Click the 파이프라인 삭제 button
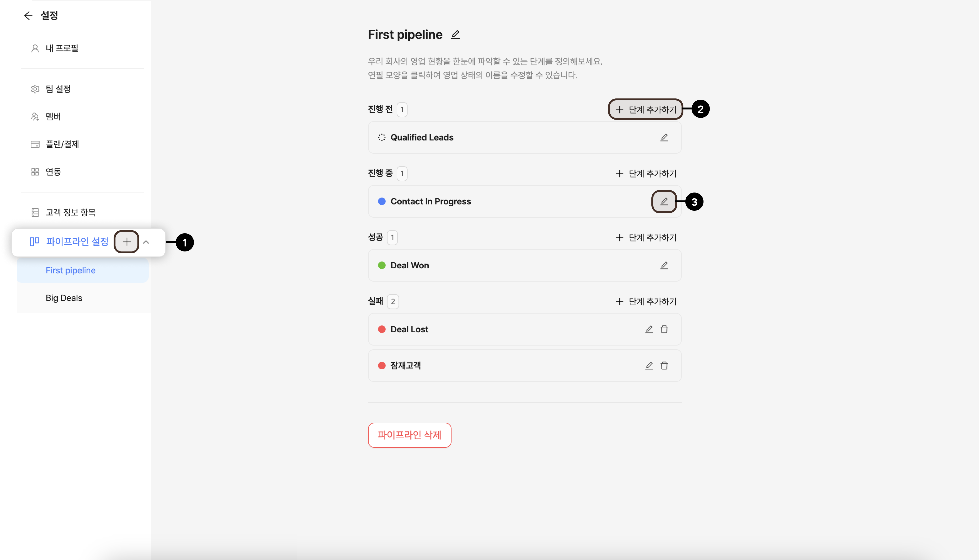 (409, 435)
